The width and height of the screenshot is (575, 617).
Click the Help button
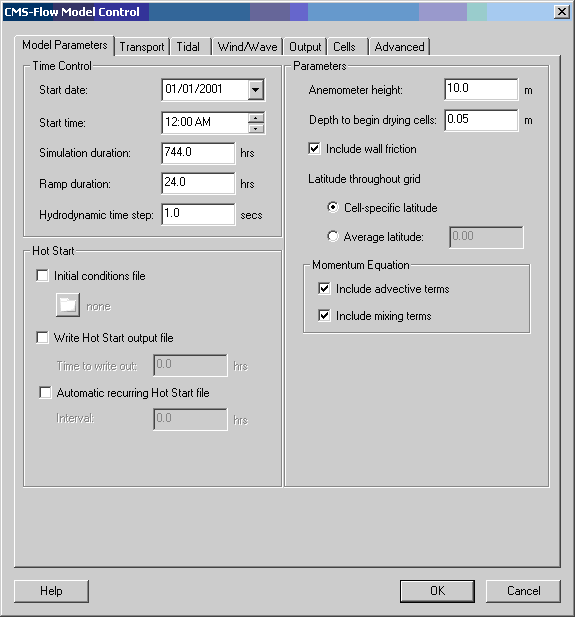pos(51,591)
